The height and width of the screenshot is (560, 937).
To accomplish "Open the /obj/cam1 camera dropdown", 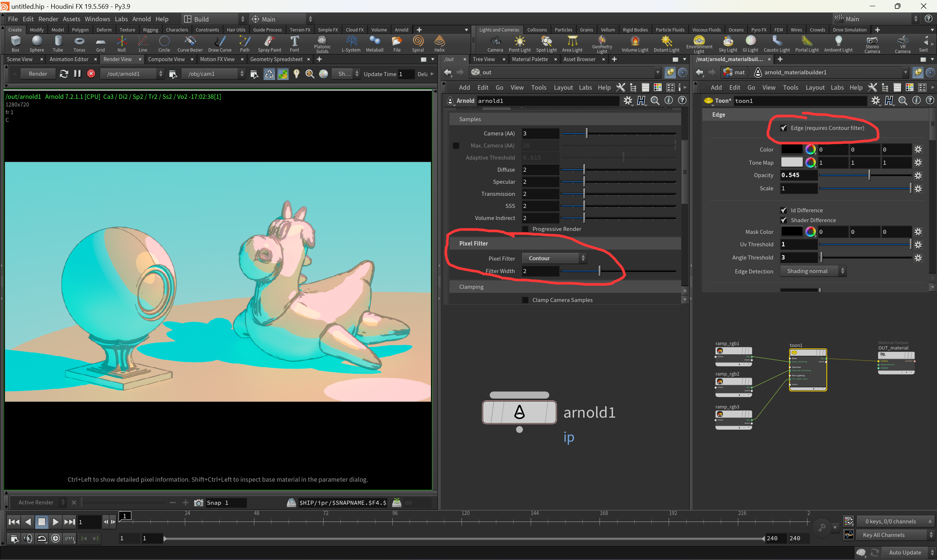I will pos(214,74).
